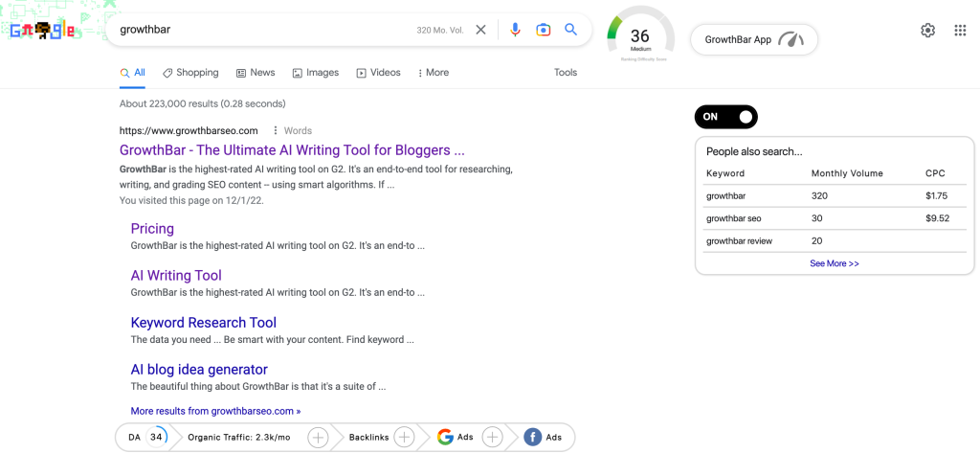
Task: Click the speedometer icon in GrowthBar App button
Action: [x=791, y=39]
